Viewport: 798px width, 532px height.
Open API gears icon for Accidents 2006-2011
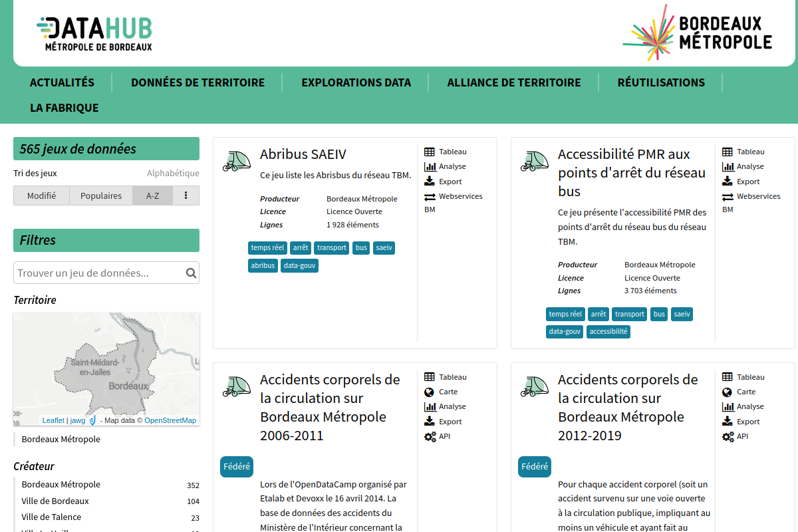[x=430, y=436]
